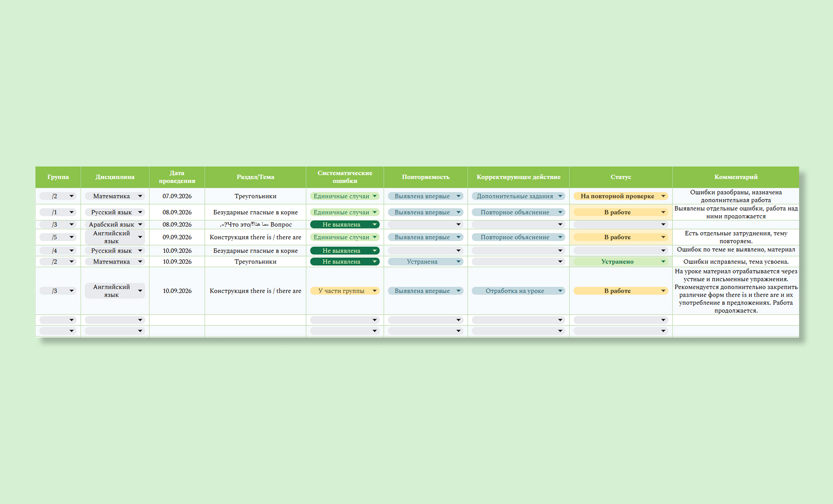
Task: Open the 'На повторной проверке' status dropdown
Action: point(621,196)
